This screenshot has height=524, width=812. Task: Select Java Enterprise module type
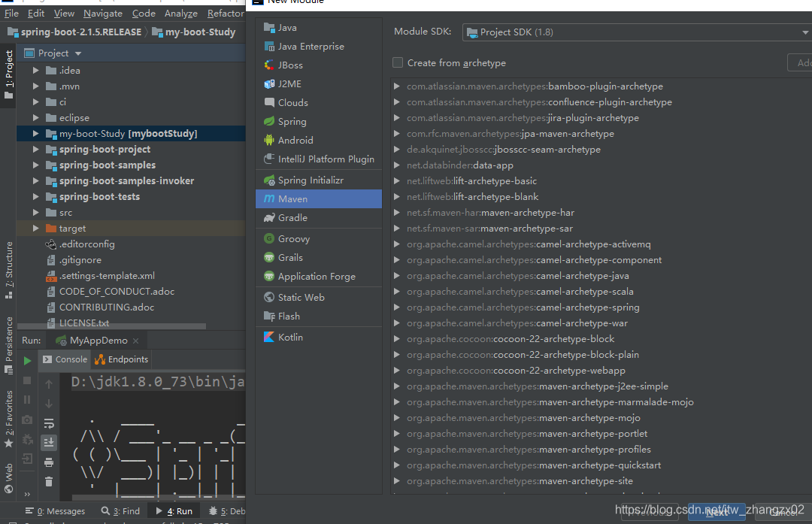click(319, 47)
